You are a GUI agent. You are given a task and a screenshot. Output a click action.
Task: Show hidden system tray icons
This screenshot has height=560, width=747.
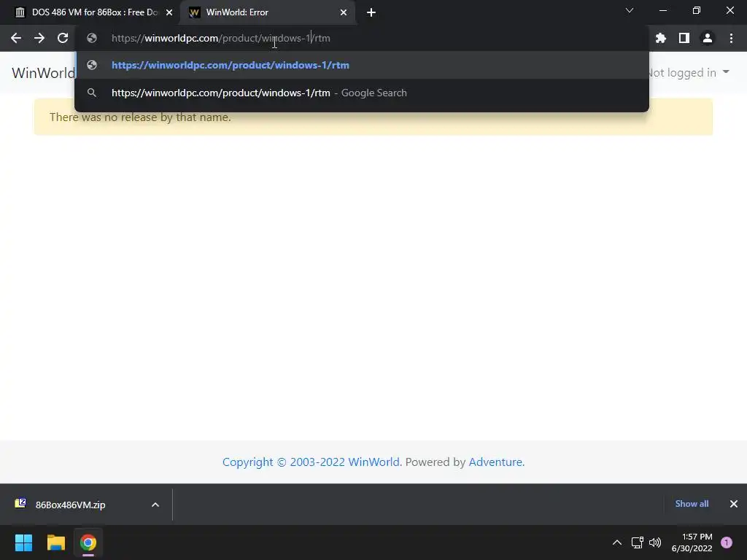click(x=617, y=542)
